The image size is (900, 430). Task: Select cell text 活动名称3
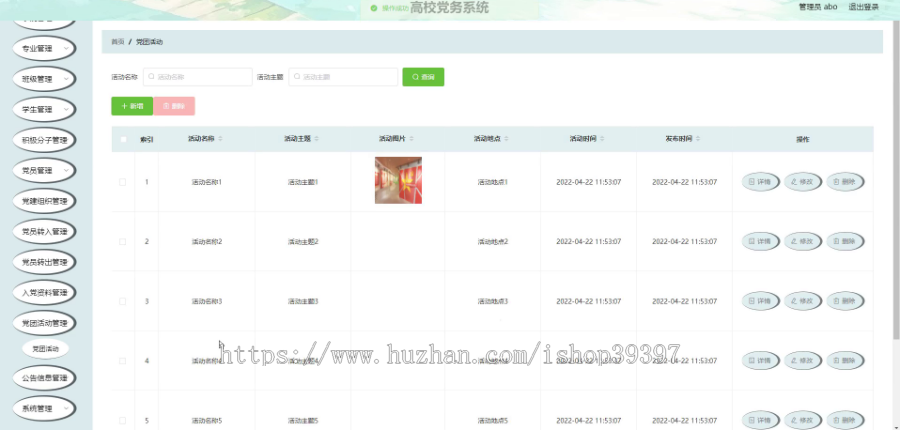[x=207, y=301]
